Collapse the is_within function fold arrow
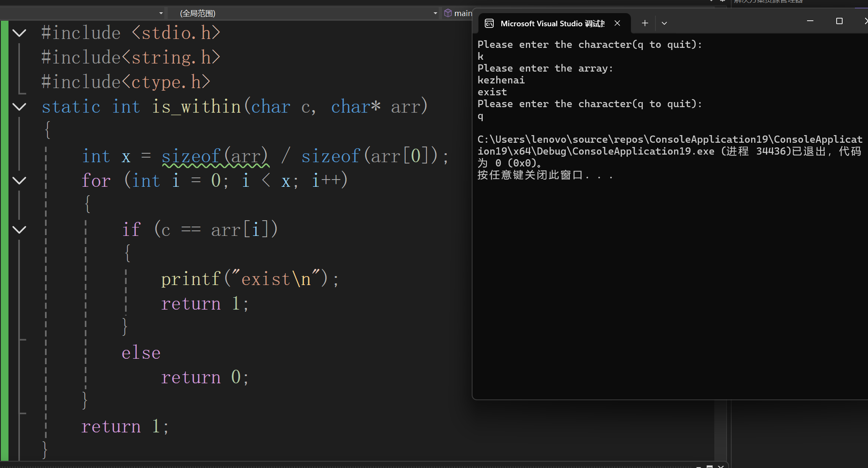The width and height of the screenshot is (868, 468). click(19, 107)
